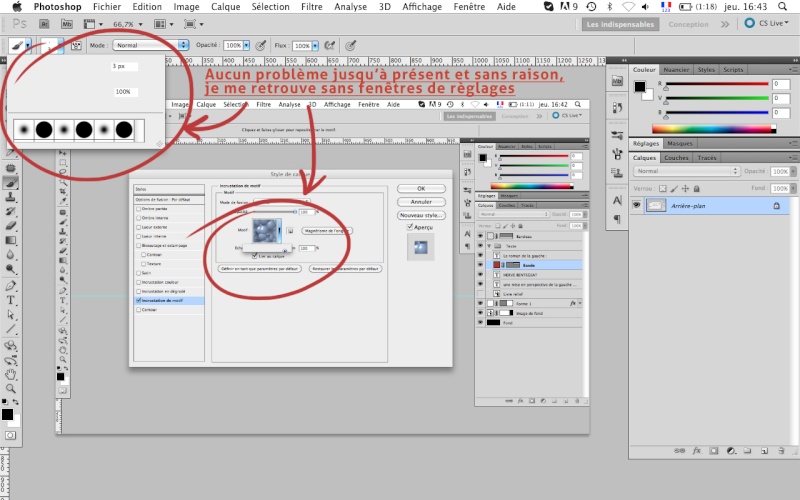
Task: Toggle the Brush panel button in options bar
Action: (77, 45)
